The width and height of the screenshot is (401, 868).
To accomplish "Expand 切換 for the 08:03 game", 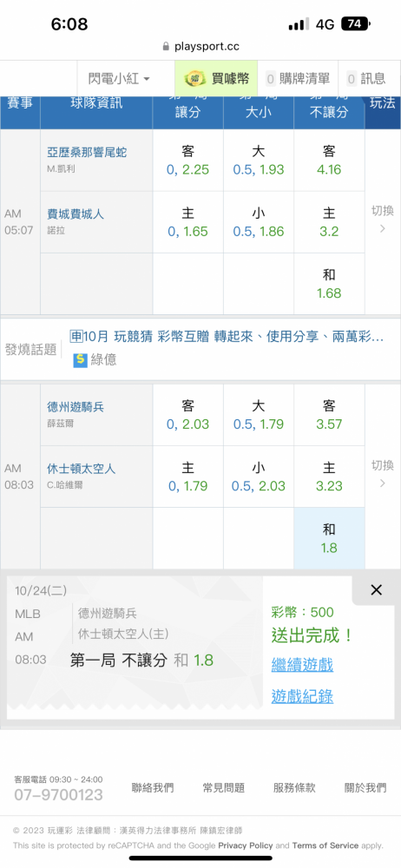I will coord(382,474).
